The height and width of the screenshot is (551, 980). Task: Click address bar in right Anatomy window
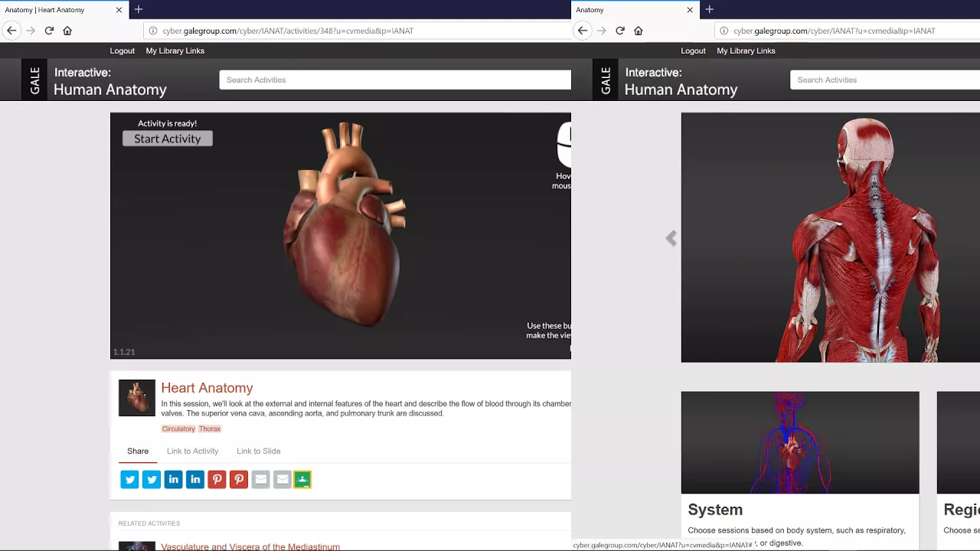click(x=848, y=31)
